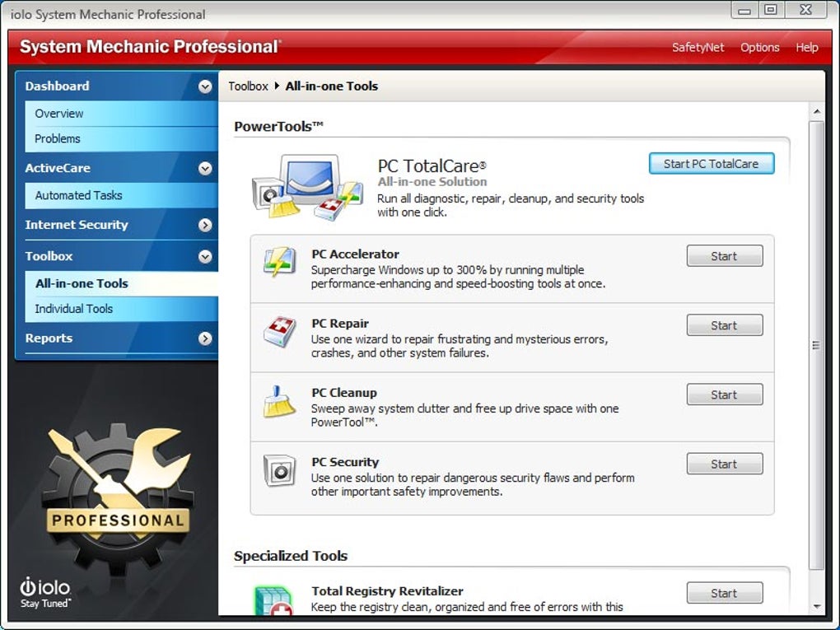
Task: Expand the Reports section arrow
Action: (204, 338)
